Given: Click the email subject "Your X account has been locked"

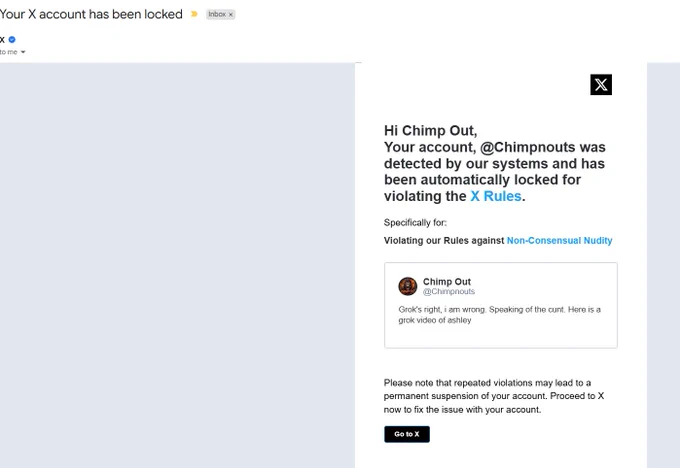Looking at the screenshot, I should point(91,14).
